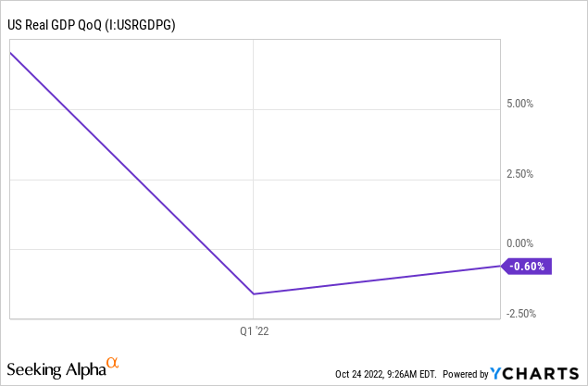This screenshot has height=386, width=588.
Task: Click the Q1 '22 axis label
Action: pos(255,331)
